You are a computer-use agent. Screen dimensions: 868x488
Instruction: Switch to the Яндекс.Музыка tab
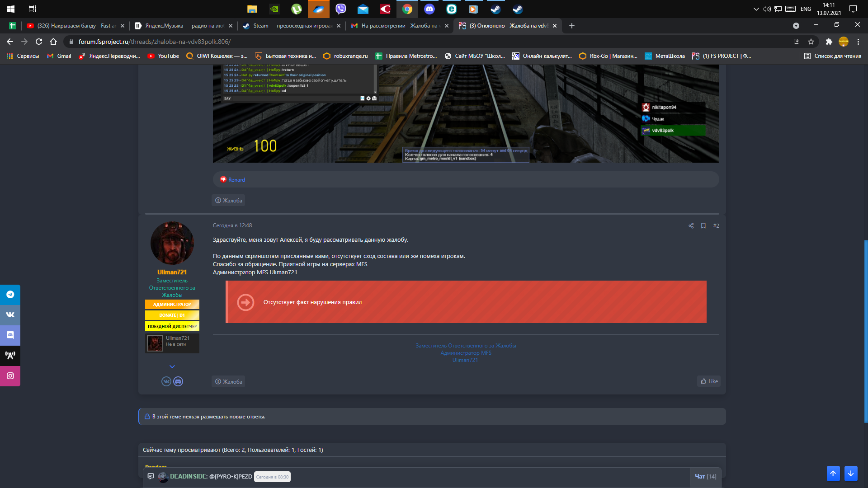click(184, 26)
